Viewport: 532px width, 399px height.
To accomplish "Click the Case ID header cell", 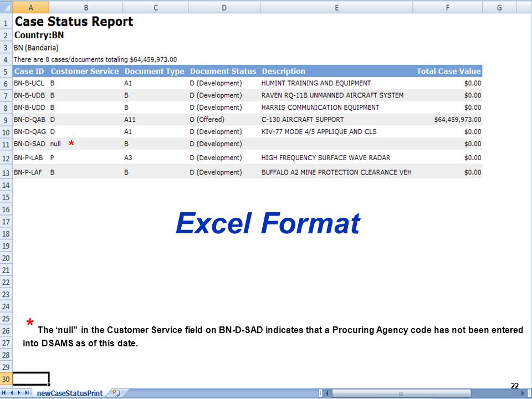I will 30,71.
